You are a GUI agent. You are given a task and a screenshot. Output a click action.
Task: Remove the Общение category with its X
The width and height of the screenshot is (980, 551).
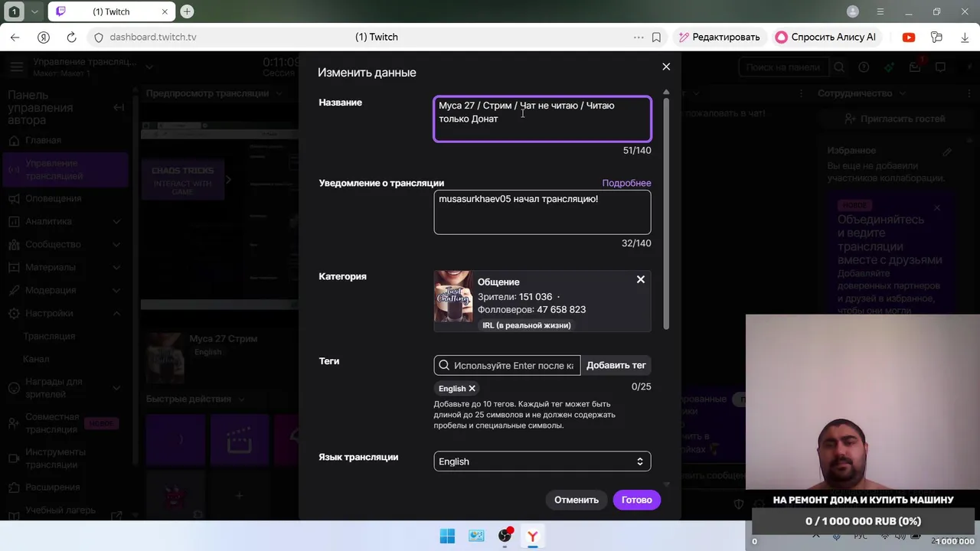641,279
